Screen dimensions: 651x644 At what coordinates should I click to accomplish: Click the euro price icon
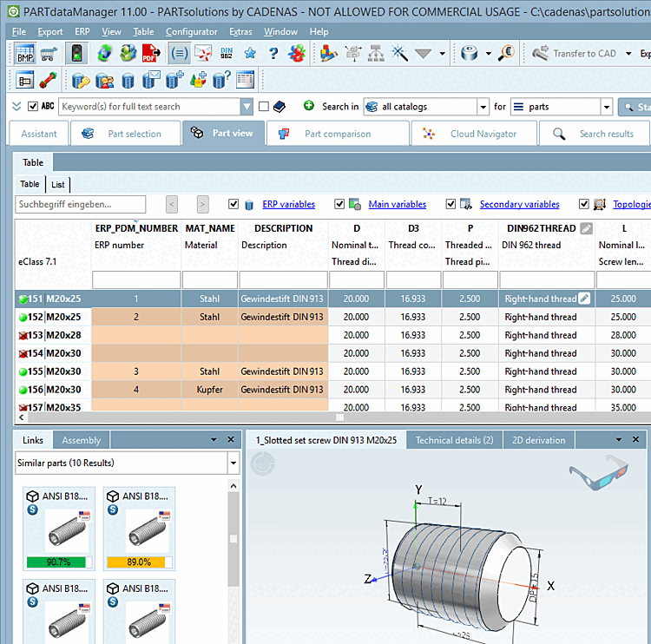coord(507,54)
